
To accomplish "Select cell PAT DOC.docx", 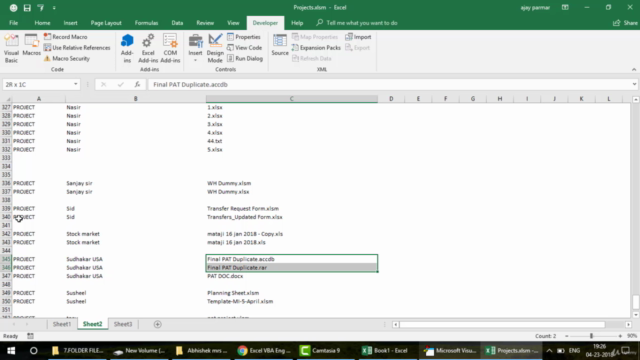I will tap(291, 276).
